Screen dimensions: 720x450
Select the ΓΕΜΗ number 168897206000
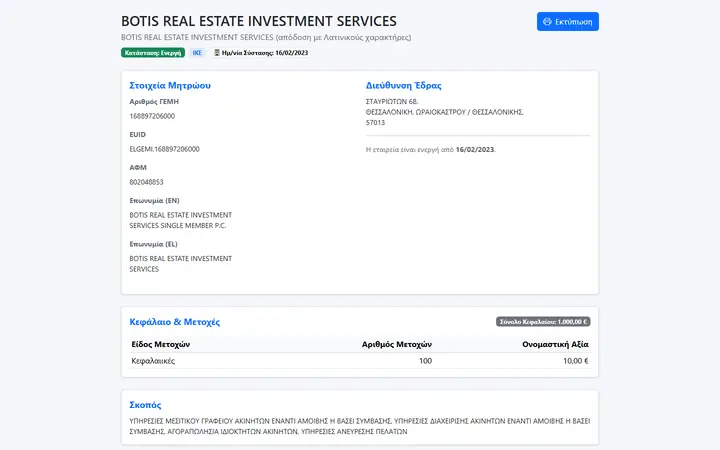point(152,116)
